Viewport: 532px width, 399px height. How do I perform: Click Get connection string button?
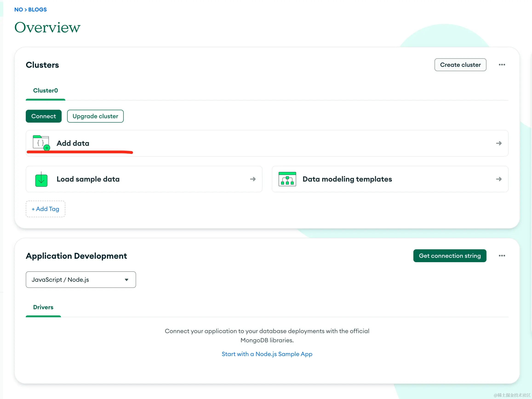point(449,256)
